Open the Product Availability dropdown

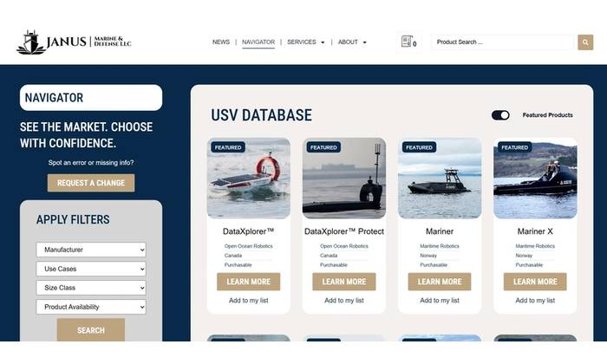click(91, 307)
